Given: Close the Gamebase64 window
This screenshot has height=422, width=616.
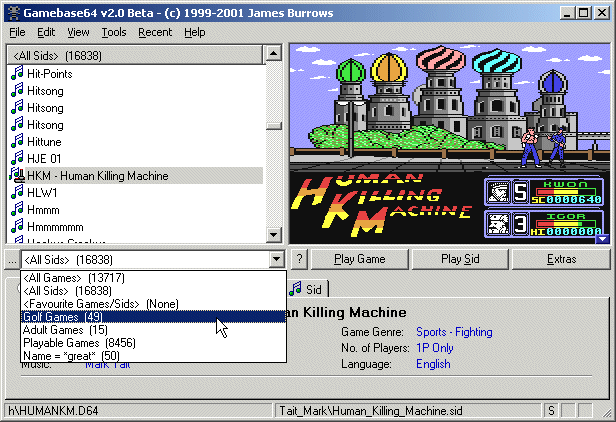Looking at the screenshot, I should 602,13.
